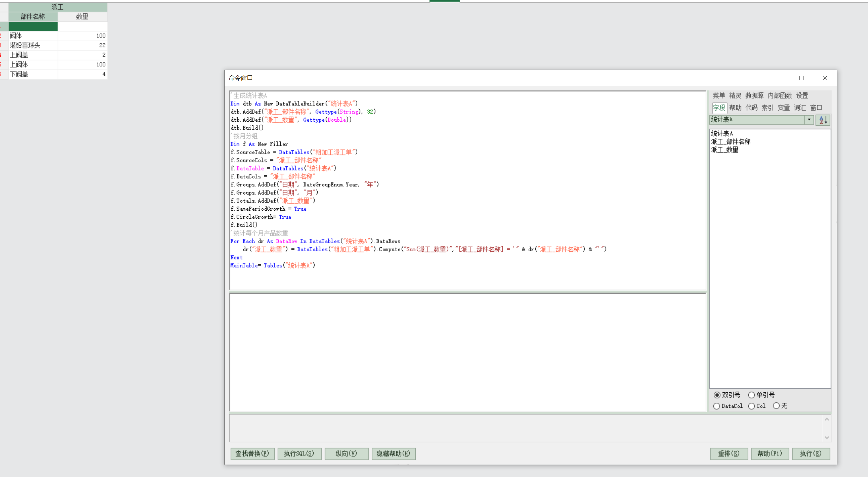Image resolution: width=868 pixels, height=477 pixels.
Task: Click the highlighted empty first-row cell
Action: [x=33, y=26]
